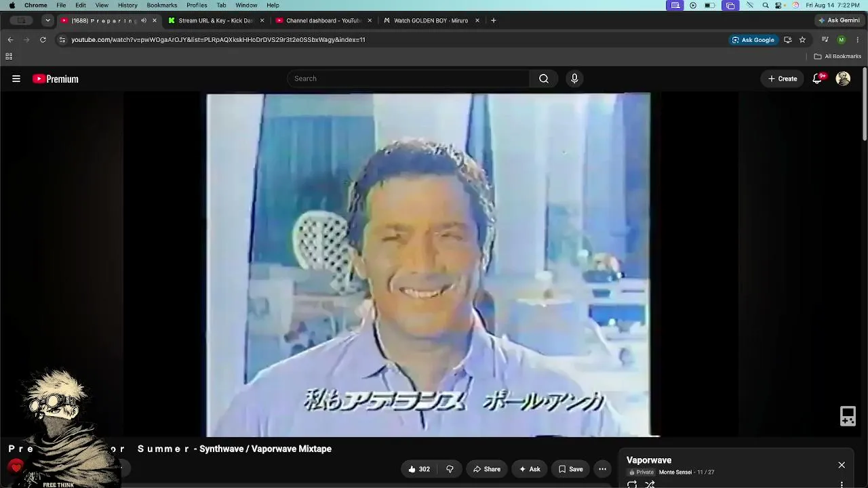
Task: Open Vaporwave playlist options menu
Action: 842,485
